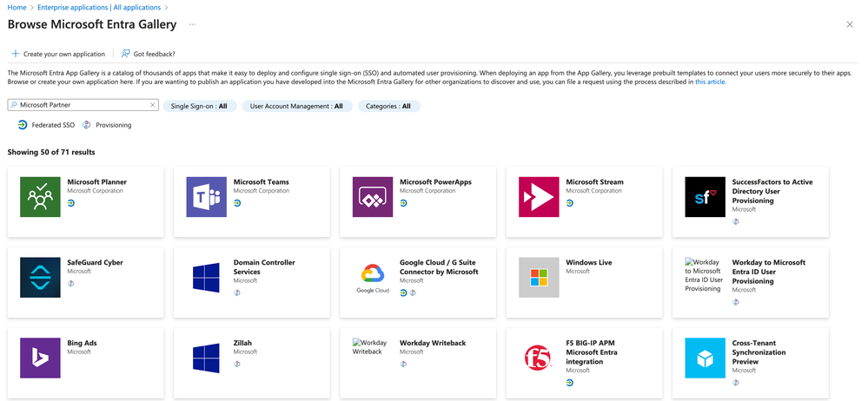Go to Home breadcrumb
868x401 pixels.
point(17,7)
